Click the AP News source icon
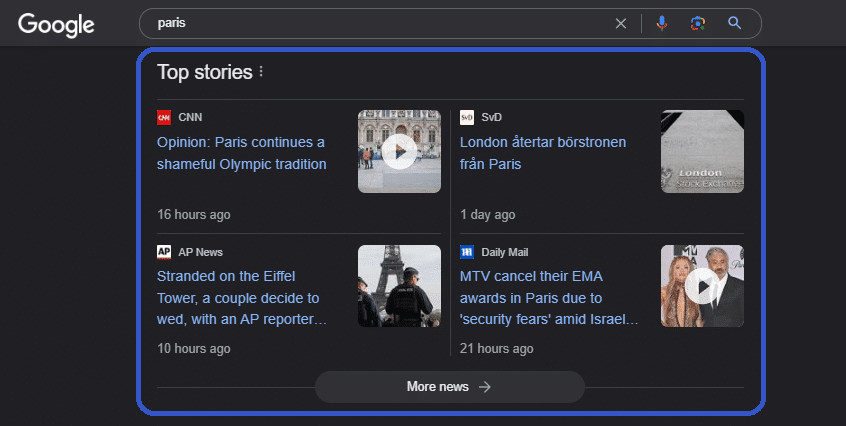The width and height of the screenshot is (846, 426). (x=164, y=252)
